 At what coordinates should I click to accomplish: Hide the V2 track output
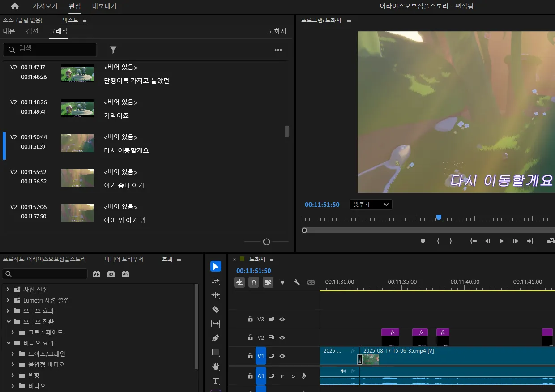(x=282, y=337)
